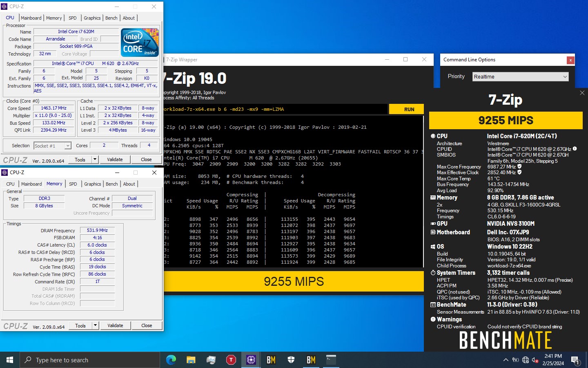
Task: Show hidden system tray icons
Action: click(x=506, y=360)
